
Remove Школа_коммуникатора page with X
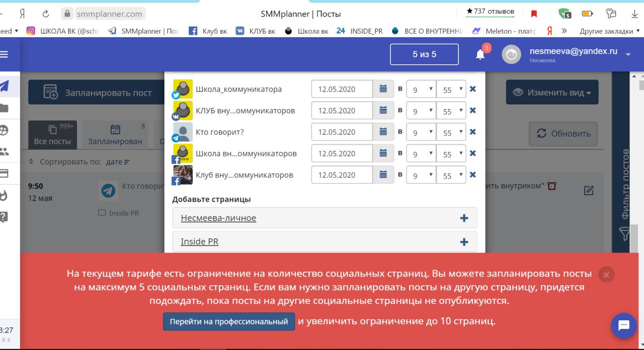pyautogui.click(x=473, y=89)
